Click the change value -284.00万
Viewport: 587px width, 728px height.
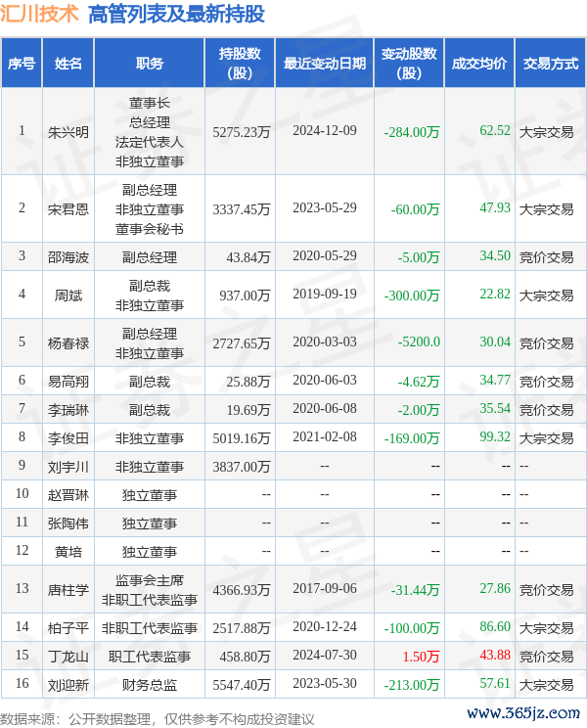tap(412, 132)
